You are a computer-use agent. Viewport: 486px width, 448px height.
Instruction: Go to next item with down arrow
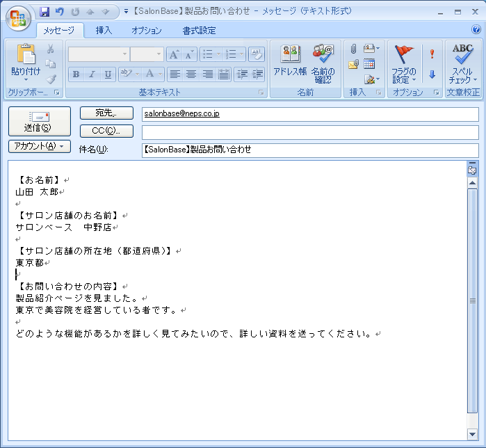(106, 12)
